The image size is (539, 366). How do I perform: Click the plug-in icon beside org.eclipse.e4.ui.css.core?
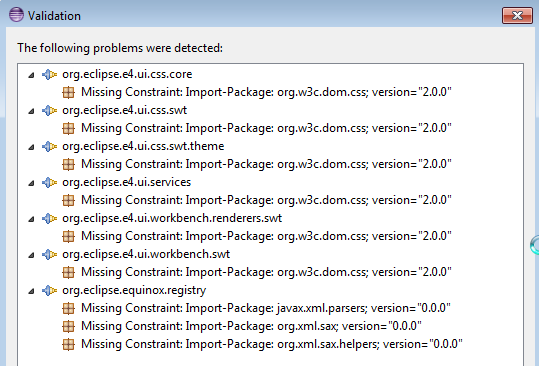click(49, 75)
